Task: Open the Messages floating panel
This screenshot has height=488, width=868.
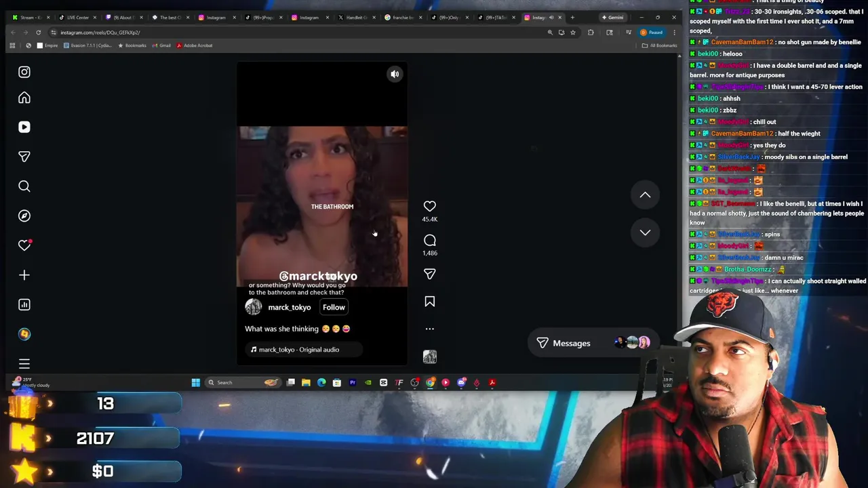Action: pos(595,343)
